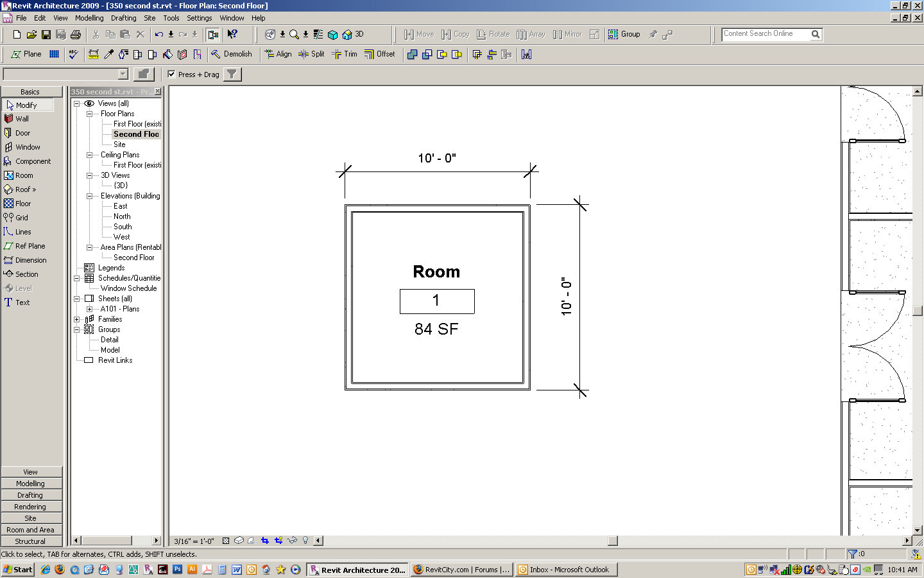Select the Paint bucket tool
This screenshot has width=924, height=578.
click(168, 55)
